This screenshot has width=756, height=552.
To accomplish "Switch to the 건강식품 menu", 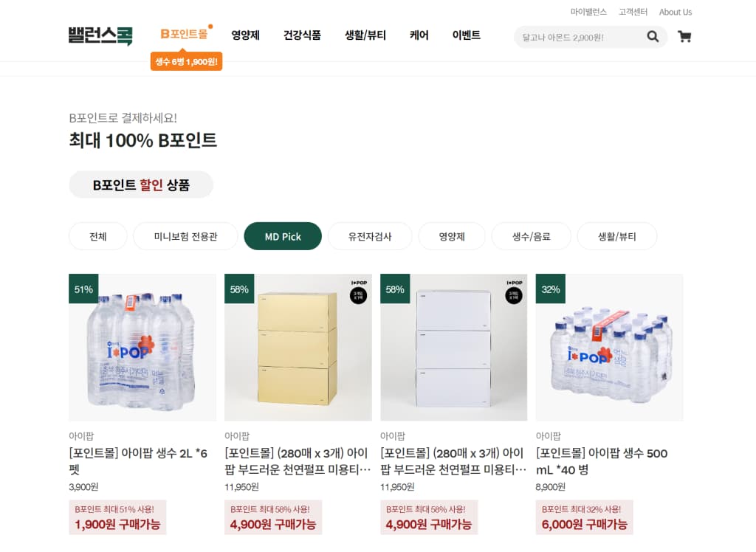I will (302, 34).
